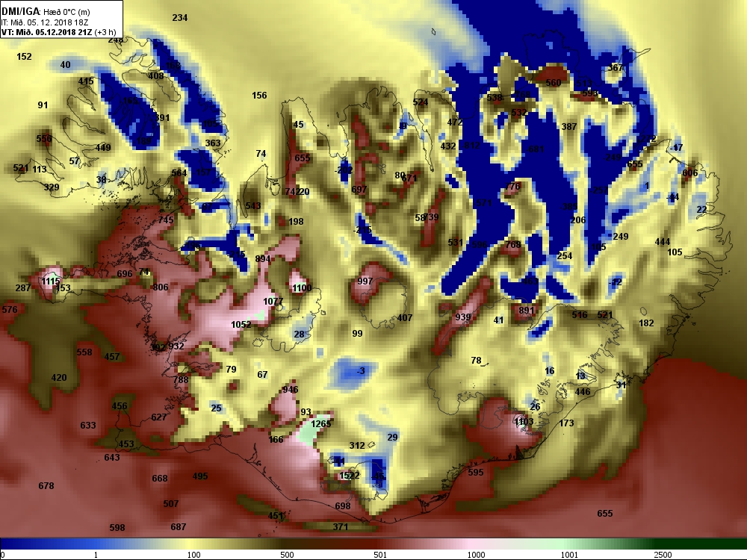Click map value 234 at the top
The height and width of the screenshot is (560, 747).
point(179,18)
